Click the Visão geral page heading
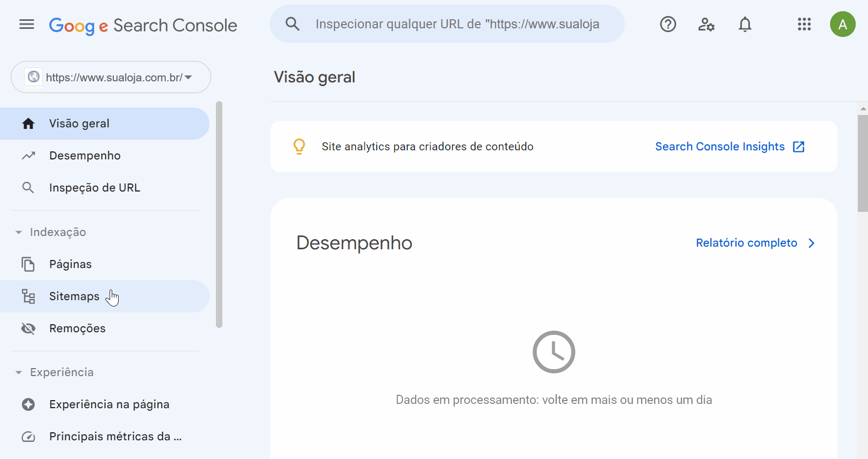The height and width of the screenshot is (459, 868). pyautogui.click(x=314, y=77)
